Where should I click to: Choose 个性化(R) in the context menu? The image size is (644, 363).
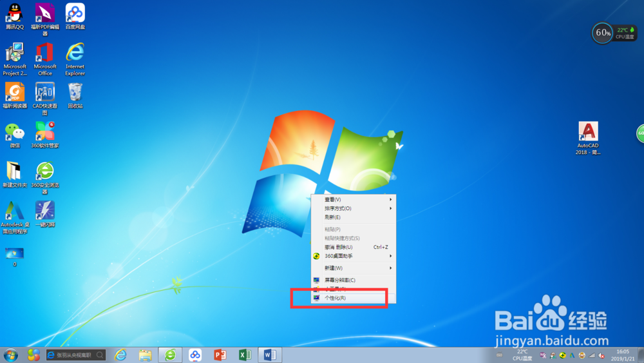[x=353, y=298]
